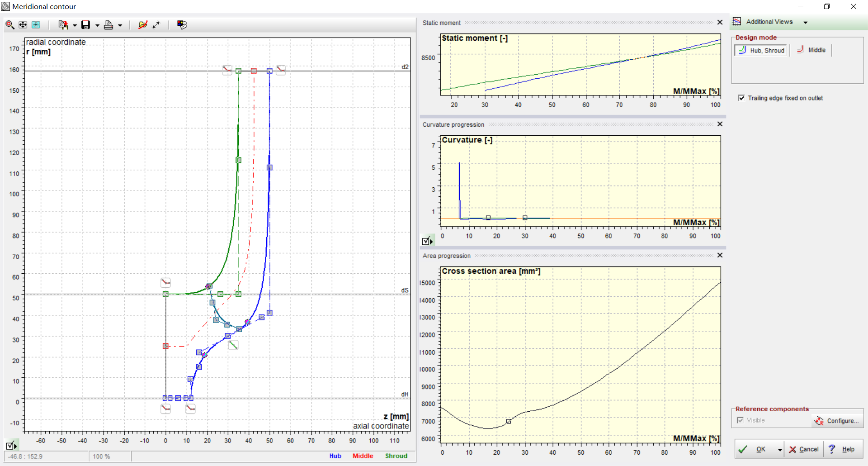Close the Static moment panel
The height and width of the screenshot is (466, 868).
point(720,22)
